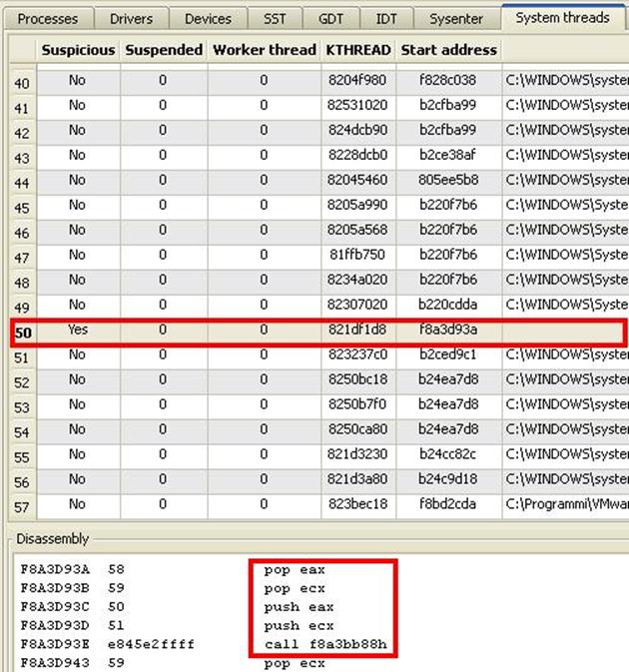The height and width of the screenshot is (672, 629).
Task: Click start address b24cc82c
Action: coord(447,454)
